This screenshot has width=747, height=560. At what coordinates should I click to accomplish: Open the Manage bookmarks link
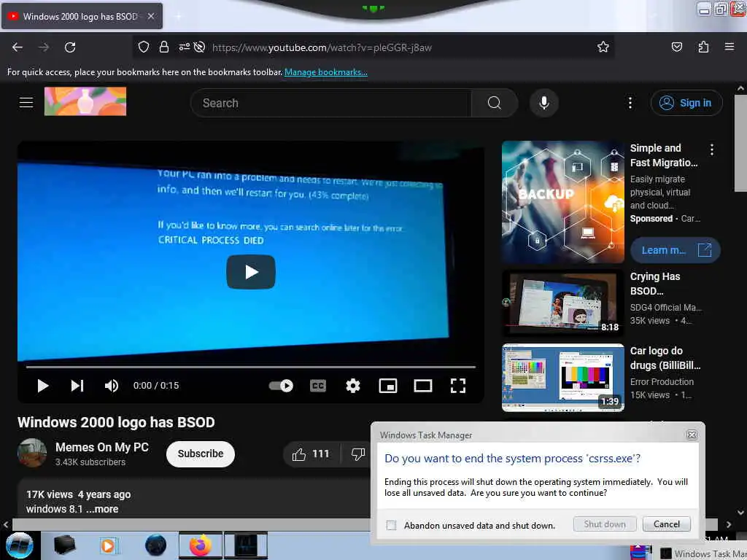(x=326, y=72)
